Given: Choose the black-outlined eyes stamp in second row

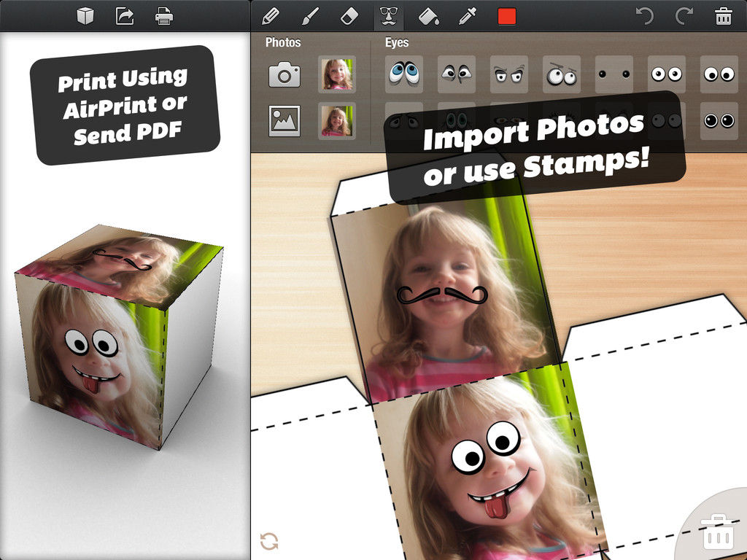Looking at the screenshot, I should coord(719,120).
